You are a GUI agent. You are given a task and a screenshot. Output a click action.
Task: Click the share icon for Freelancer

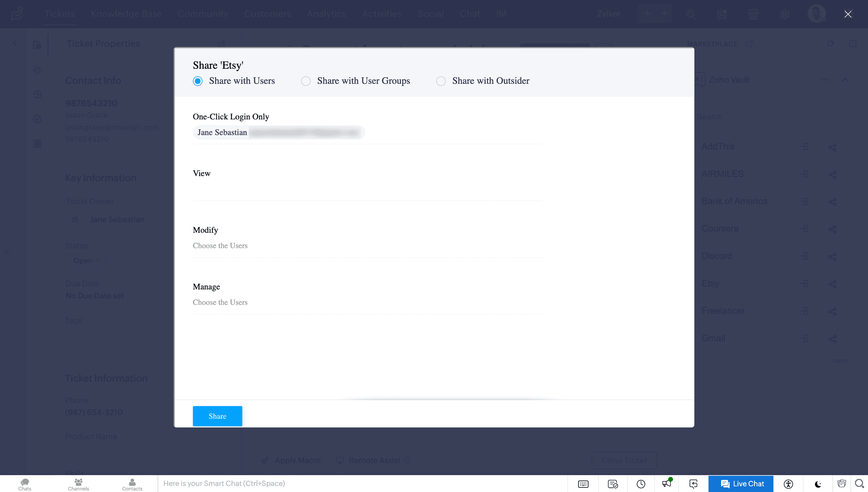pos(832,311)
